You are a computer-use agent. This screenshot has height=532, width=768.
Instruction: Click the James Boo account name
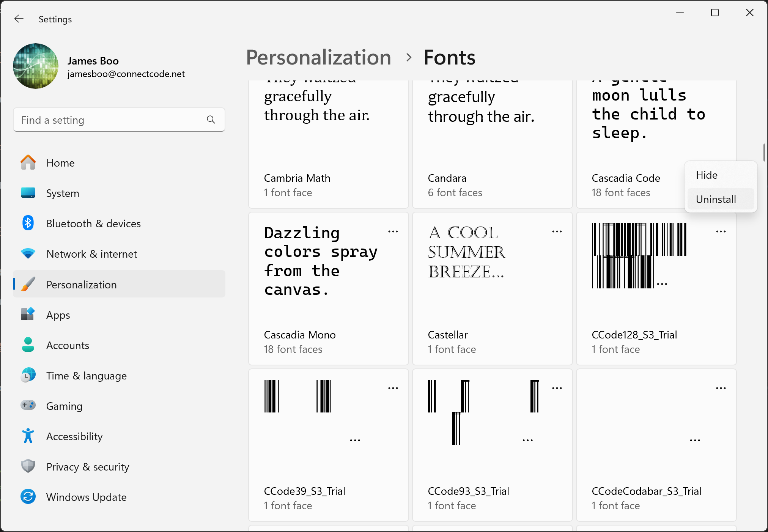(93, 61)
